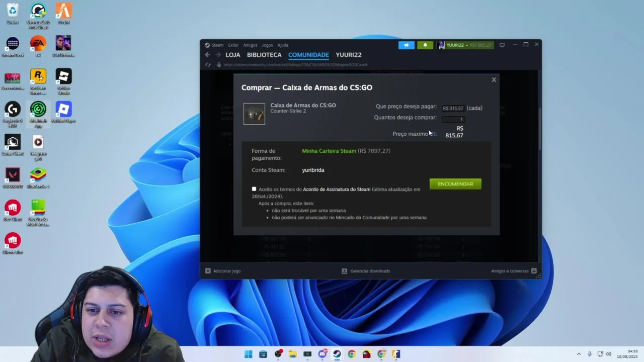
Task: Open the Recycle Bin on desktop
Action: 13,14
